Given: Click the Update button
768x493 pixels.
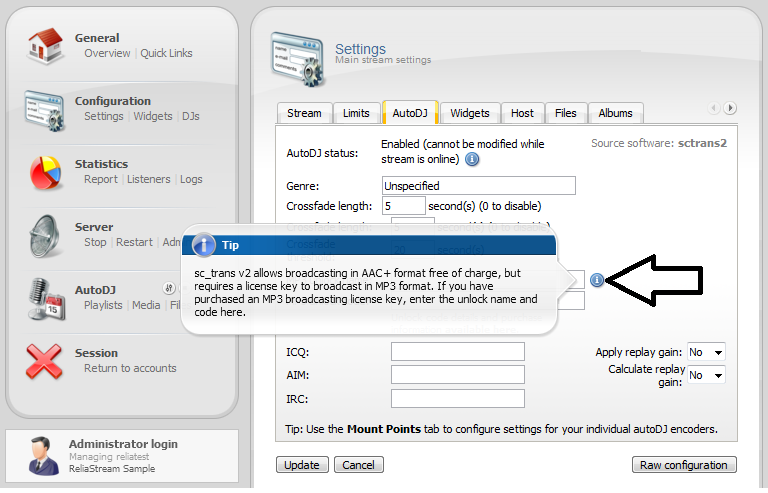Looking at the screenshot, I should 302,465.
